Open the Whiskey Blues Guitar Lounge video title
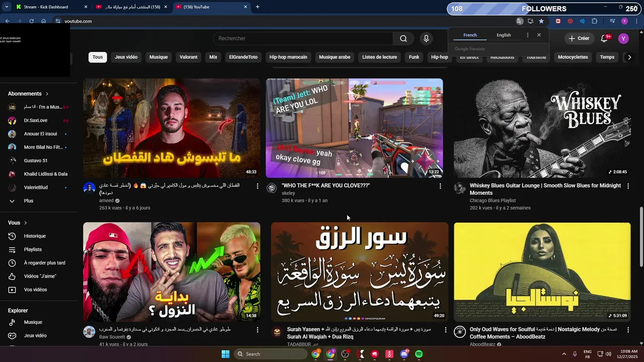The width and height of the screenshot is (644, 362). [x=545, y=189]
